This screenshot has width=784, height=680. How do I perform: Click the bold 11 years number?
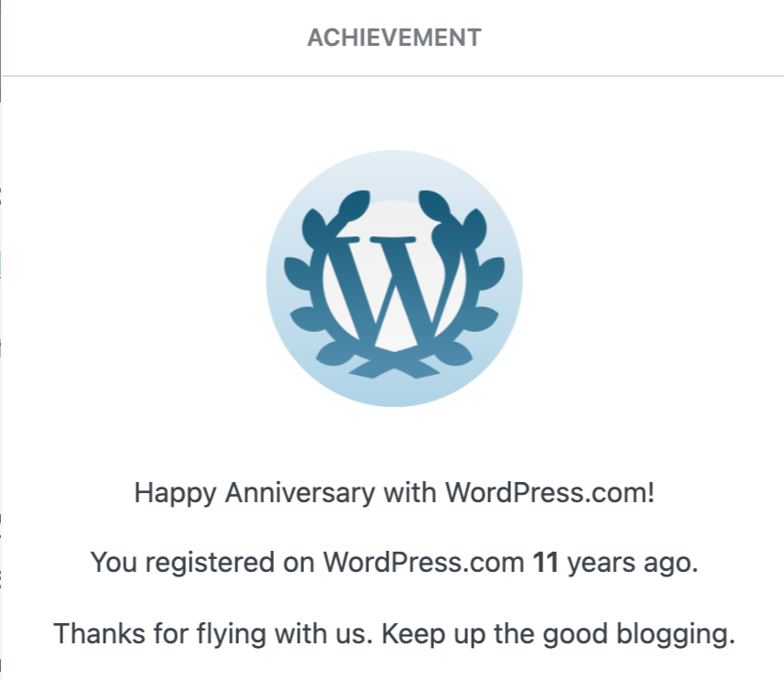point(546,563)
